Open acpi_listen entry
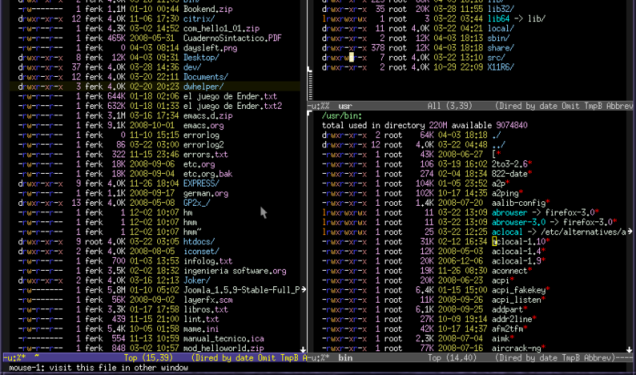The height and width of the screenshot is (375, 636). click(516, 300)
